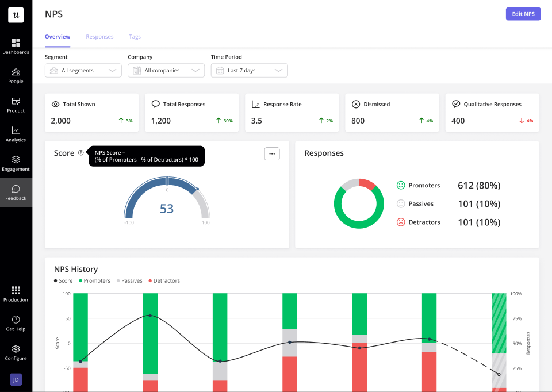This screenshot has width=552, height=392.
Task: Open the Score card options menu
Action: coord(271,153)
